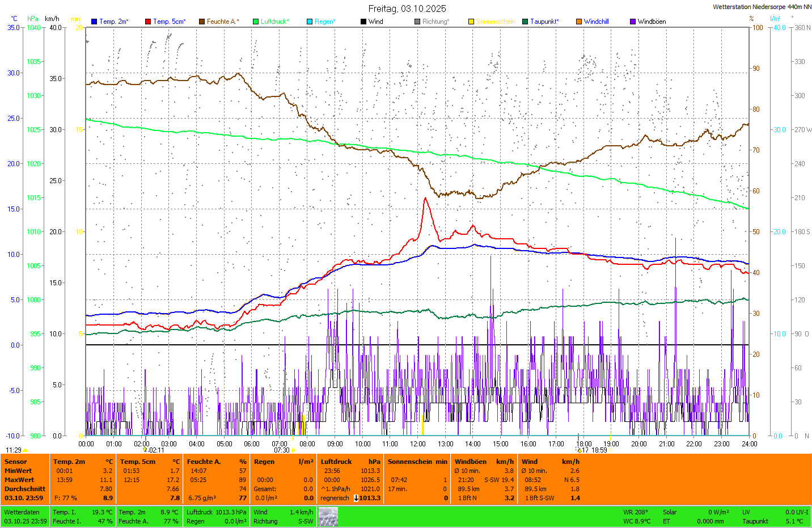Screen dimensions: 812x528
Task: Click the cyan Regen legend square
Action: point(310,22)
